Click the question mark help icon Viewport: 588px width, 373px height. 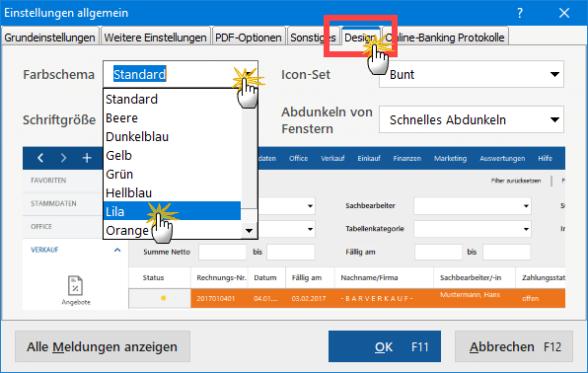(520, 13)
